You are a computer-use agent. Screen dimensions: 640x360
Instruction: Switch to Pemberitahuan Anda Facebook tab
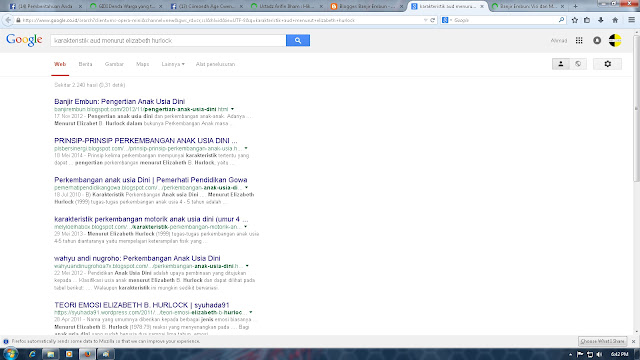(45, 6)
